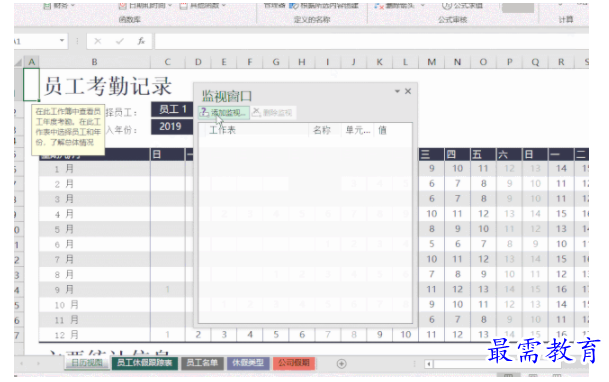The height and width of the screenshot is (382, 609).
Task: Open the 财务 functions dropdown in ribbon
Action: (59, 6)
